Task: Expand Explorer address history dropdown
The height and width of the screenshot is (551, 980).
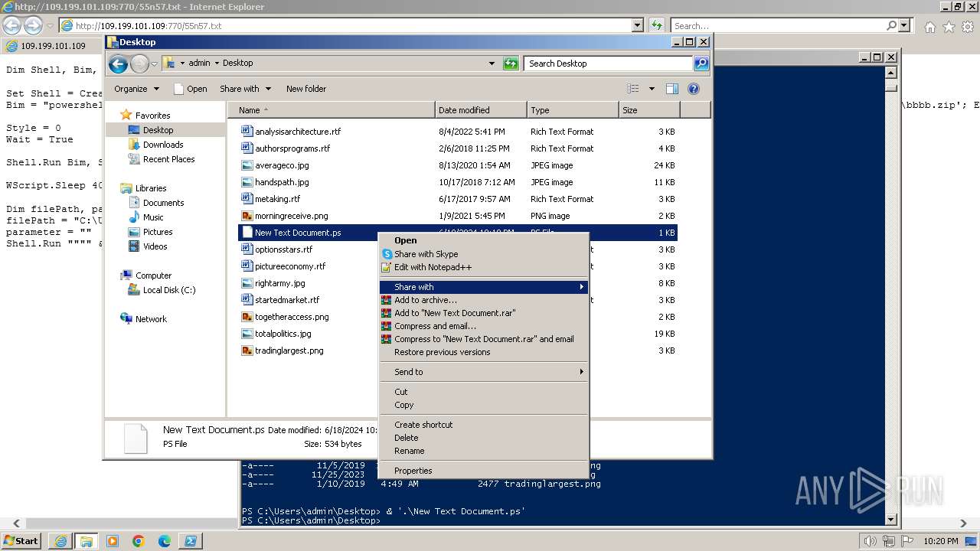Action: click(492, 64)
